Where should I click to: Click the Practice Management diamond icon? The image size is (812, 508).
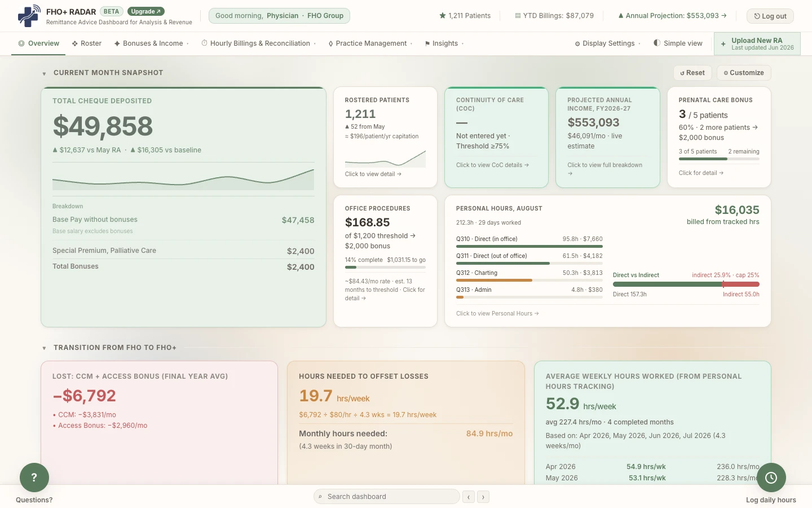click(x=330, y=43)
